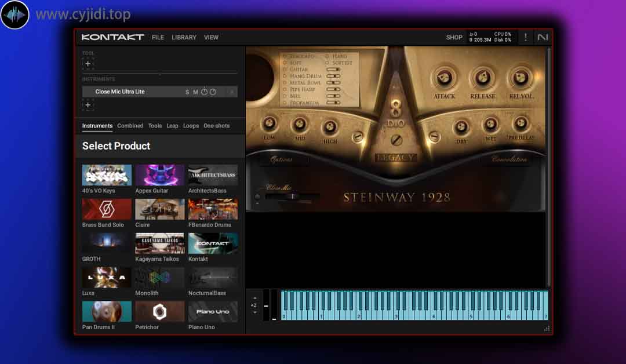Click the Close Mic volume slider
Image resolution: width=626 pixels, height=364 pixels.
coord(292,196)
